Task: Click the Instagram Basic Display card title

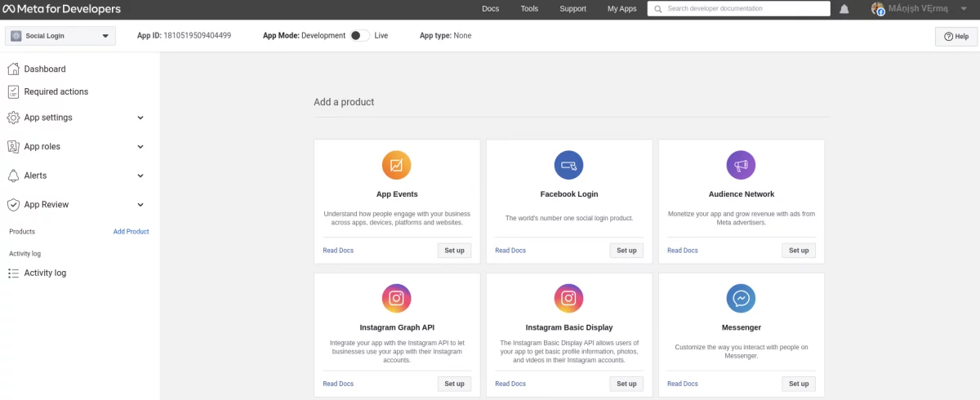Action: pyautogui.click(x=569, y=327)
